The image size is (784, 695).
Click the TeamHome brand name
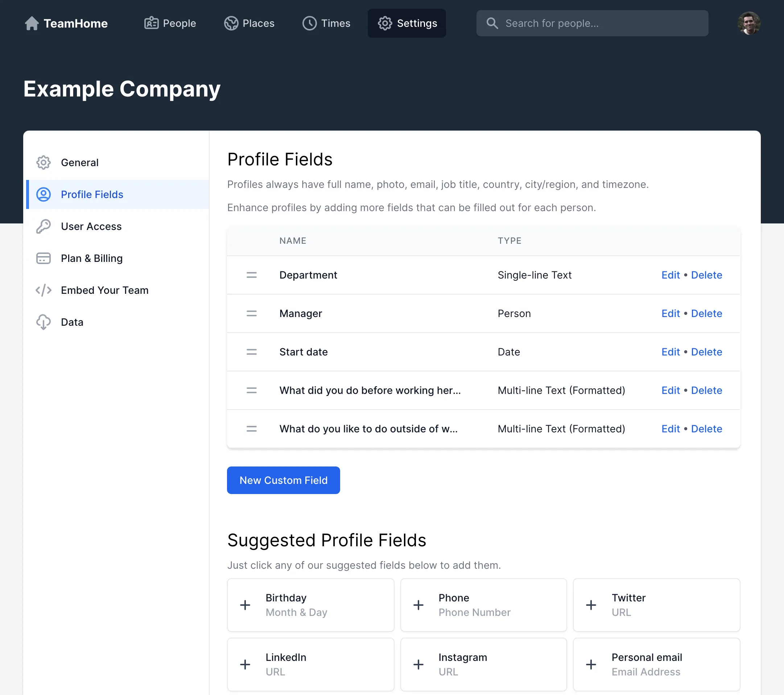(75, 24)
